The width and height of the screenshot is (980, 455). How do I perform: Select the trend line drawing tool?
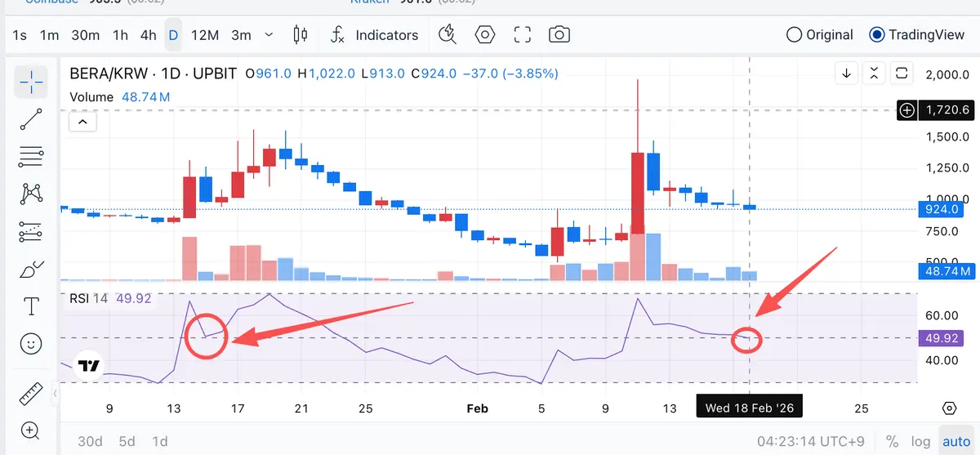pos(31,119)
